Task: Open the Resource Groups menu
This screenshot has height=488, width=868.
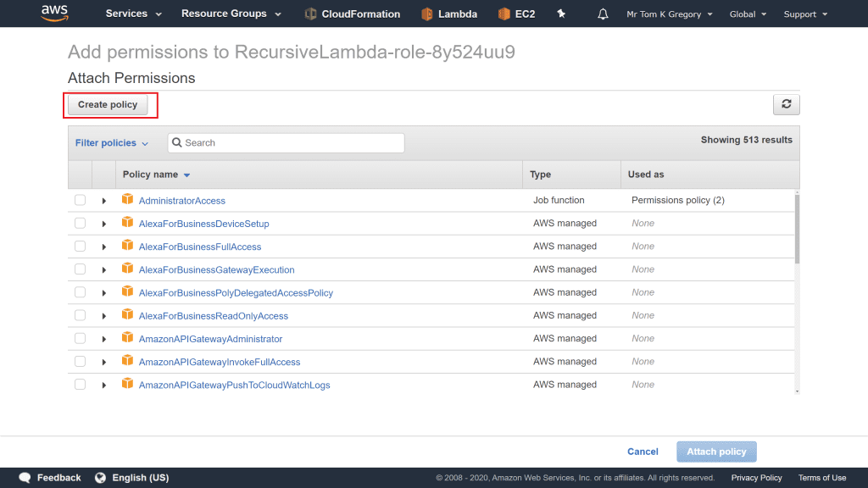Action: coord(223,14)
